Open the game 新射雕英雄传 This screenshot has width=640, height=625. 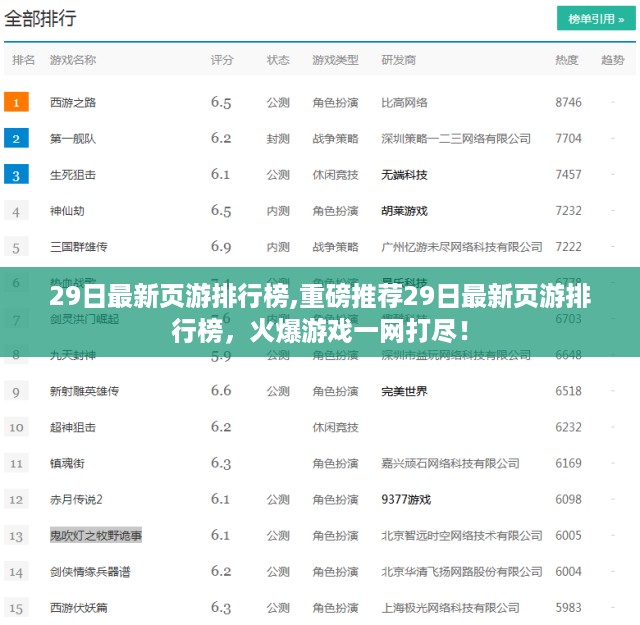(x=84, y=390)
